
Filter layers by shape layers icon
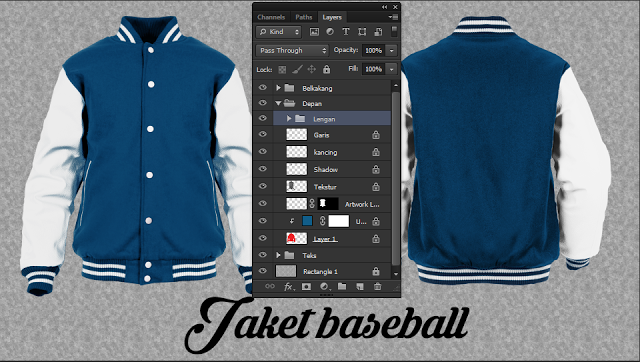(x=362, y=32)
